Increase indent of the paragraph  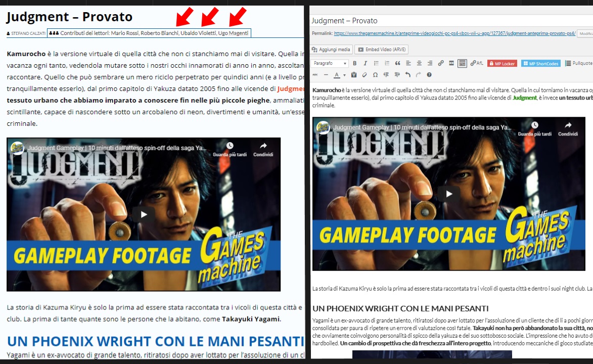(397, 75)
